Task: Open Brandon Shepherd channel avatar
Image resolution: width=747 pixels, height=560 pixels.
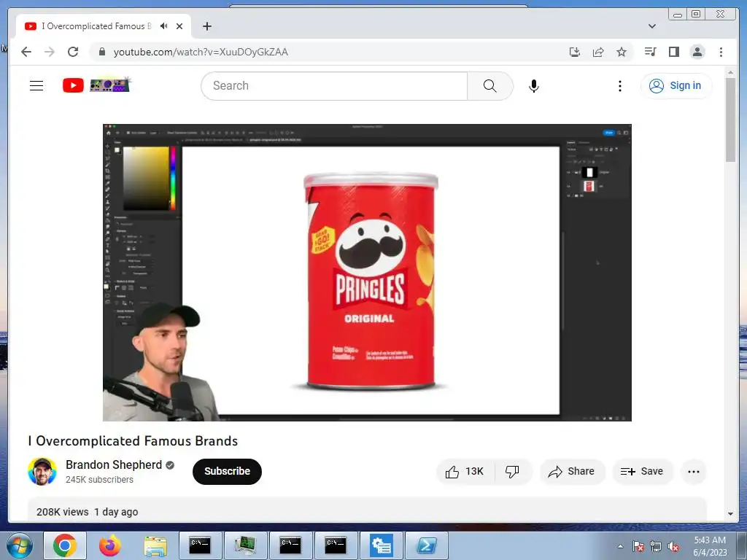Action: (42, 472)
